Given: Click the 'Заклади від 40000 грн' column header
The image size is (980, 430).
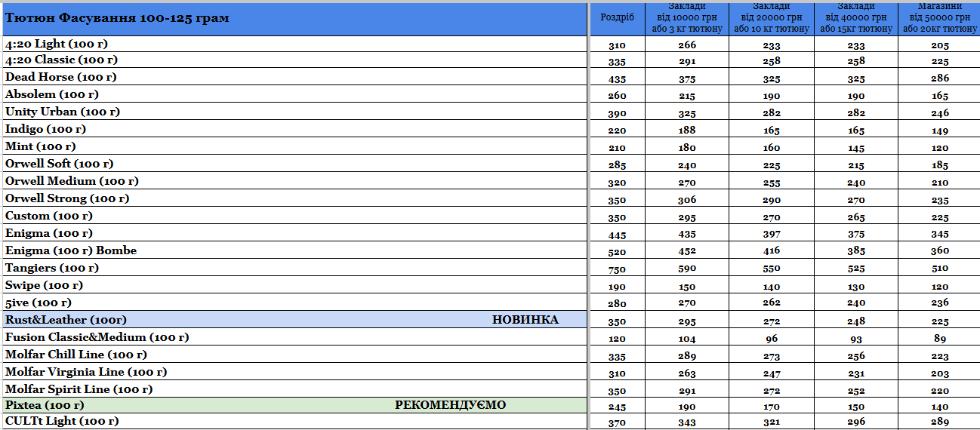Looking at the screenshot, I should coord(856,18).
